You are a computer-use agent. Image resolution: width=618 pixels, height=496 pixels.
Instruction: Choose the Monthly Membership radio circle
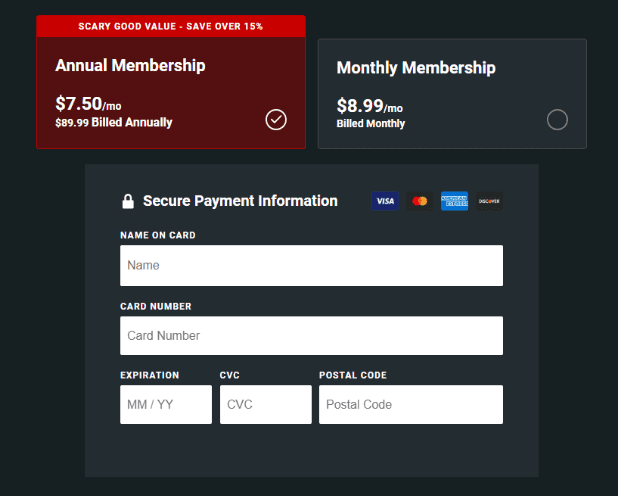coord(557,119)
